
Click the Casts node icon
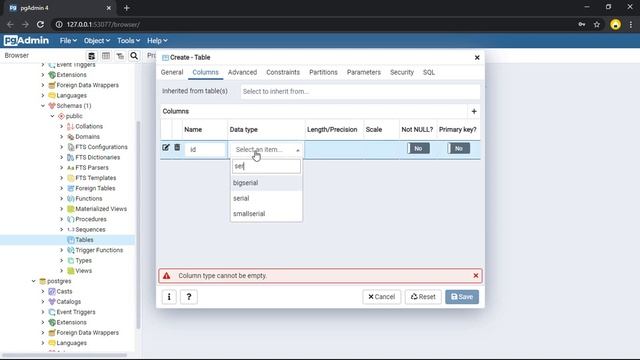click(x=52, y=291)
